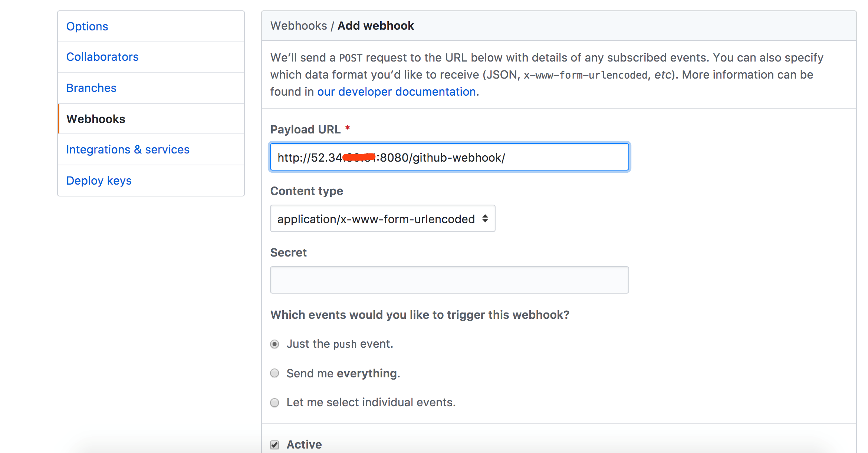
Task: Click the Content type label
Action: pyautogui.click(x=306, y=191)
